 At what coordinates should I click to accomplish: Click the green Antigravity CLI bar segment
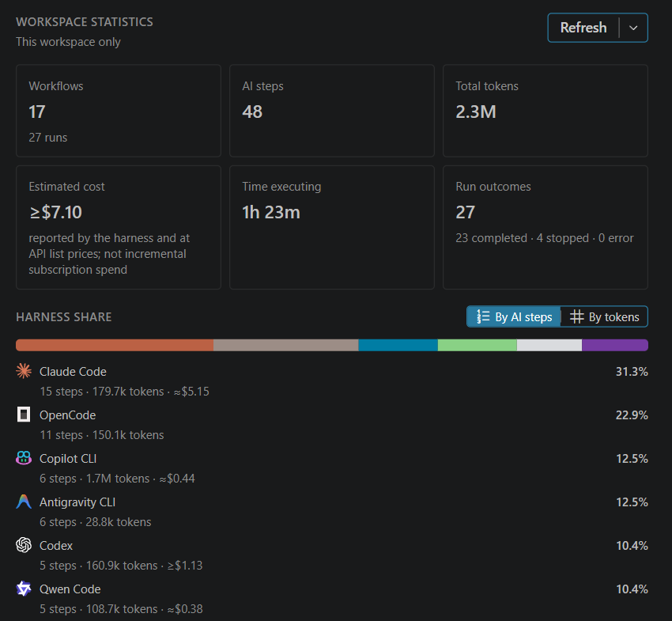coord(477,345)
